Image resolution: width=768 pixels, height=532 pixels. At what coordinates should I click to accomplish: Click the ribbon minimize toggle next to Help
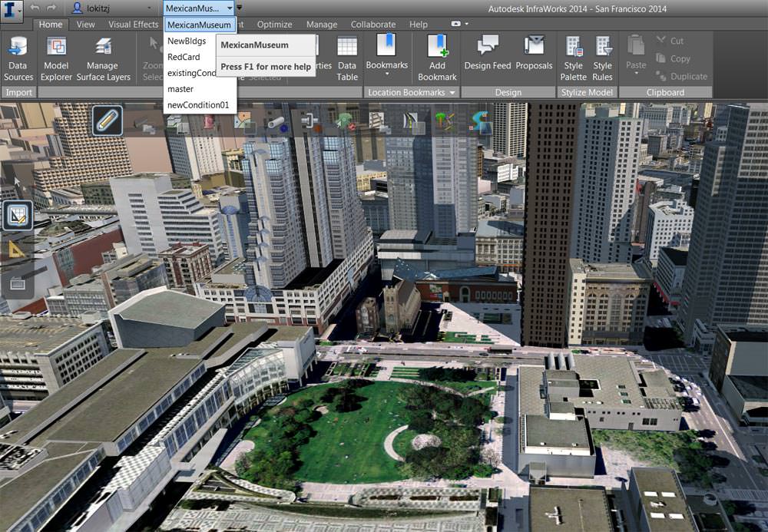click(455, 24)
